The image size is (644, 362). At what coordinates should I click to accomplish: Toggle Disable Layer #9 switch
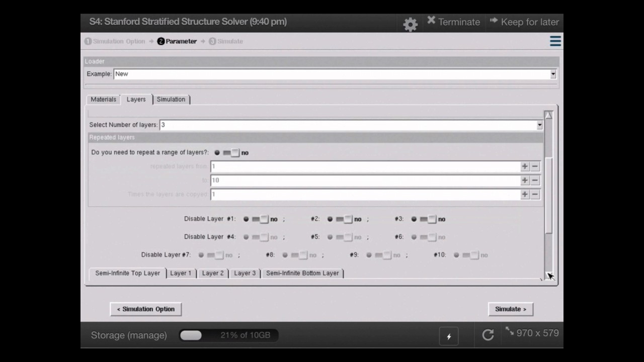pos(383,255)
